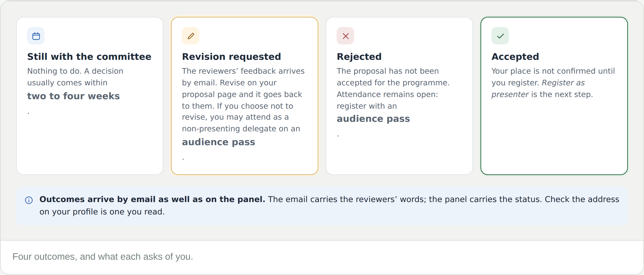This screenshot has height=275, width=644.
Task: Click the blue info circle icon
Action: tap(29, 200)
